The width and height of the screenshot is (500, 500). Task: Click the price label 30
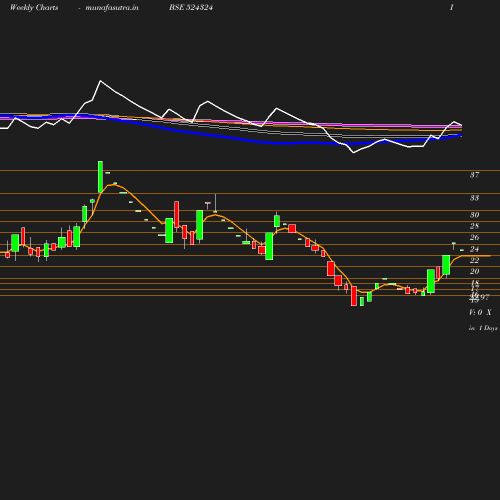(x=474, y=215)
